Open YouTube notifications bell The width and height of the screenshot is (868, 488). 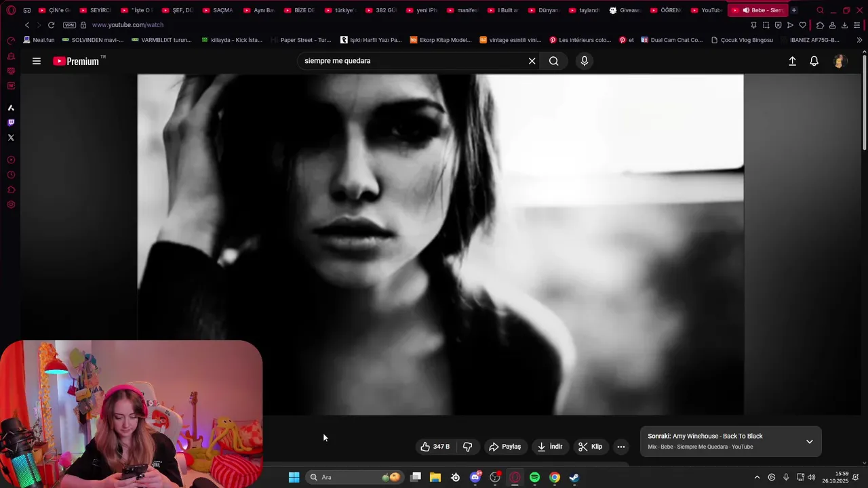pyautogui.click(x=814, y=61)
